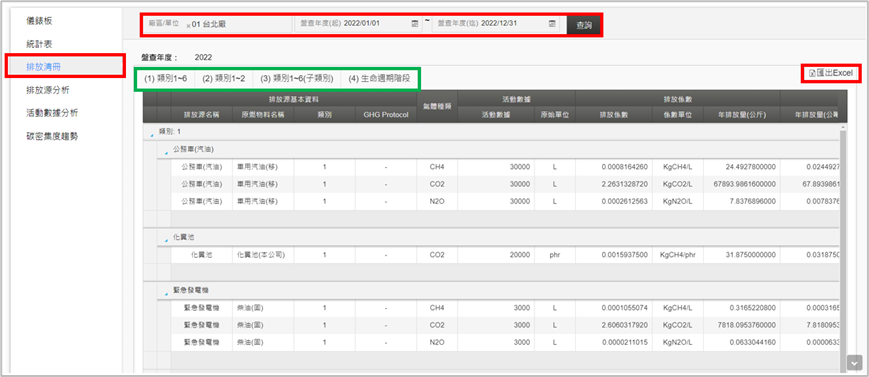Click the 原始單位 column header

555,115
